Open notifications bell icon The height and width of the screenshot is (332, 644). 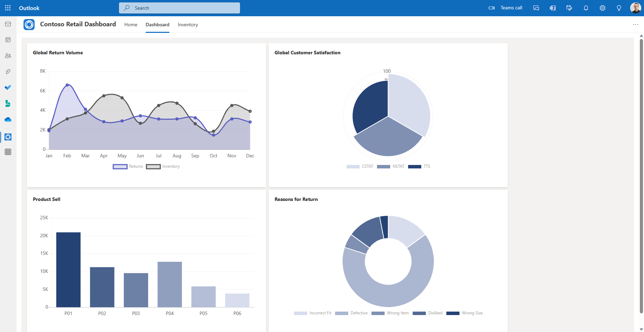click(586, 8)
